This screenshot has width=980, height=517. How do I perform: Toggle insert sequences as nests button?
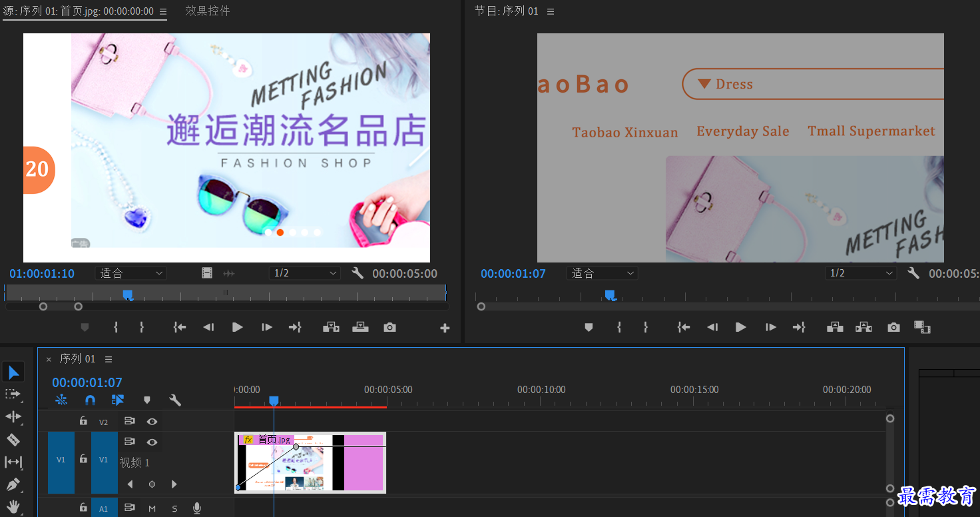click(61, 400)
